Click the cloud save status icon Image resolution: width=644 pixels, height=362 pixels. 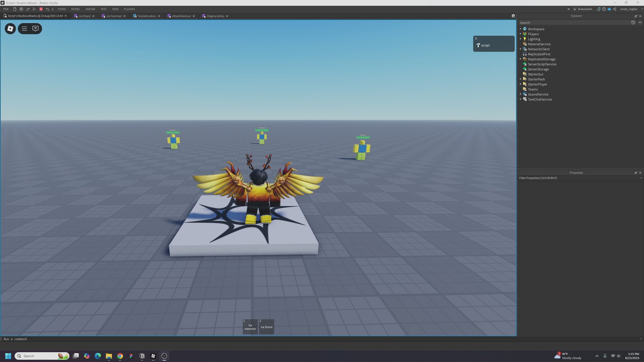click(x=609, y=9)
